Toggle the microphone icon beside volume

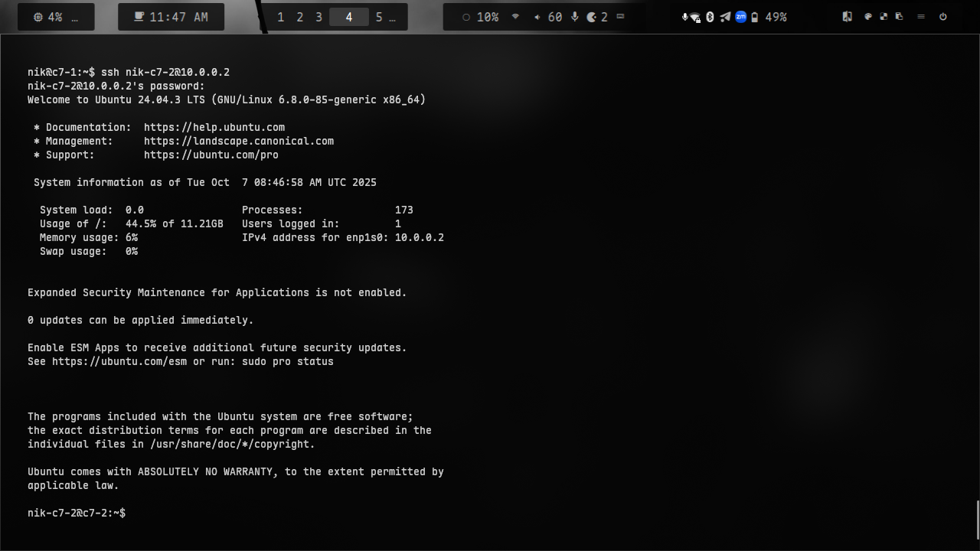(575, 17)
